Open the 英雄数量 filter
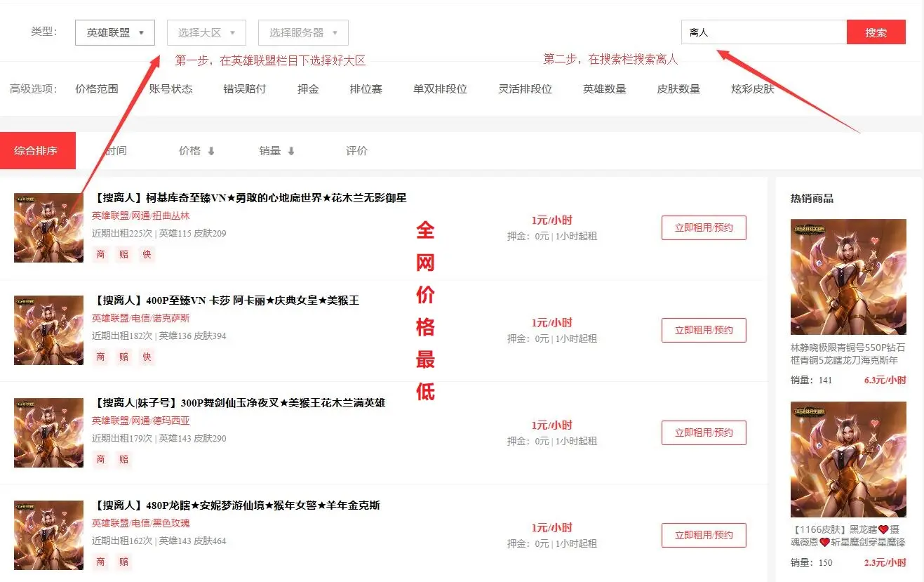 coord(605,89)
